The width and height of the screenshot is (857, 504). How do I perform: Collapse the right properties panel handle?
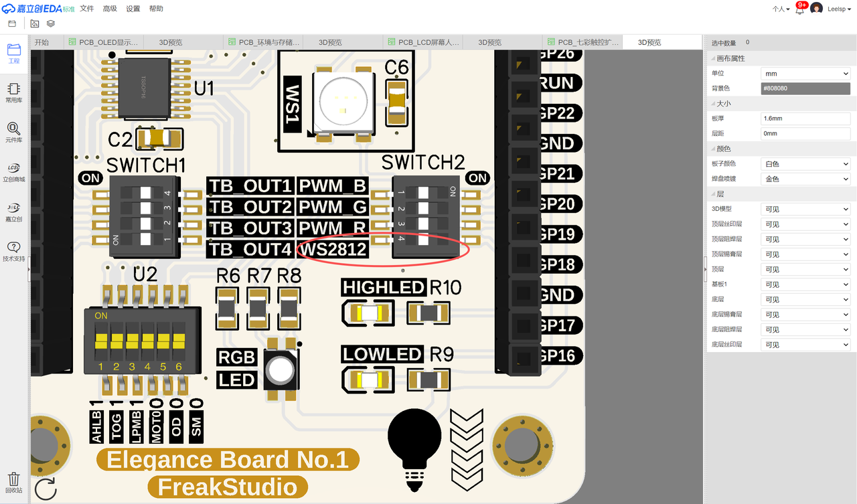[x=705, y=268]
